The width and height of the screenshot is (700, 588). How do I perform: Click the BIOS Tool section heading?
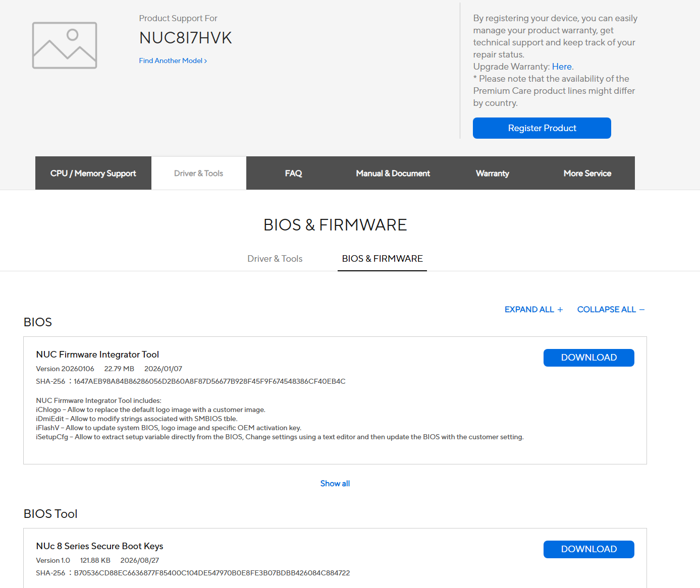(x=50, y=514)
